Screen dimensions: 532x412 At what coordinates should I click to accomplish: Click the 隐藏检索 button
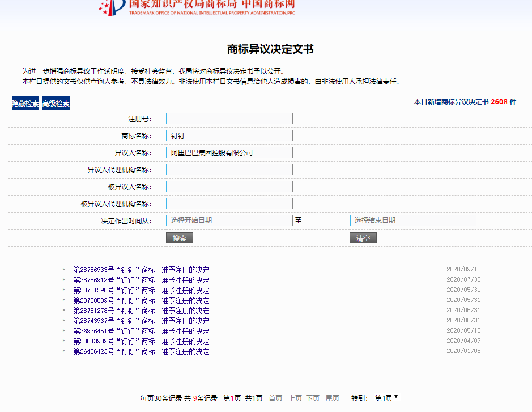coord(25,104)
